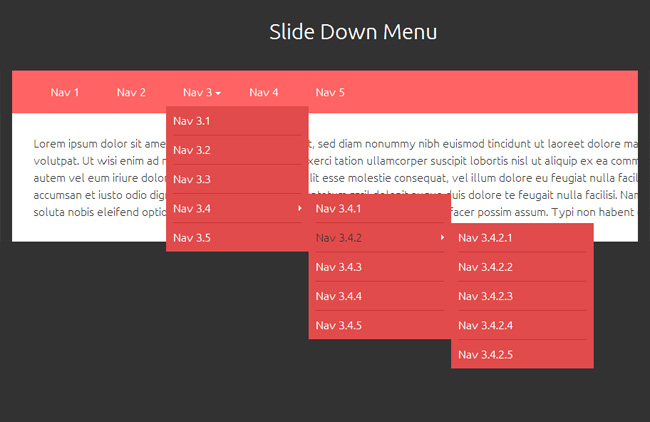This screenshot has height=422, width=650.
Task: Open Nav 5 in the top bar
Action: point(330,93)
